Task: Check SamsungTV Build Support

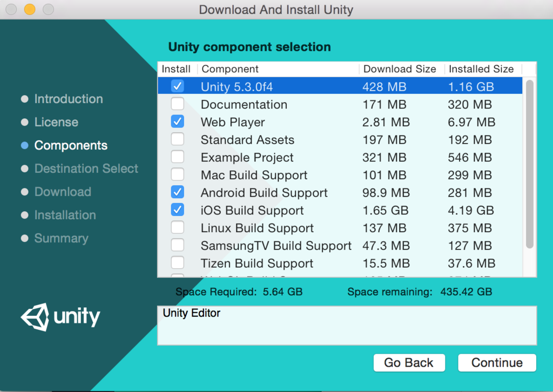Action: pos(177,245)
